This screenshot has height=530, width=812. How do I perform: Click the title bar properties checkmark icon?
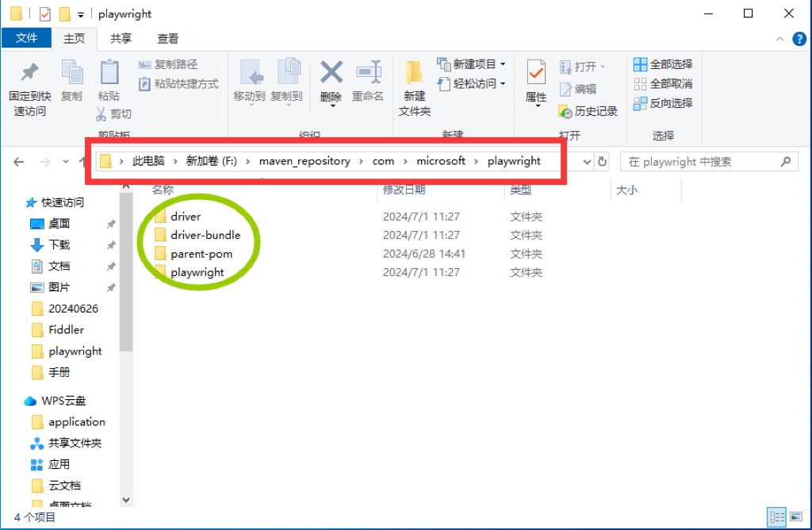(45, 14)
